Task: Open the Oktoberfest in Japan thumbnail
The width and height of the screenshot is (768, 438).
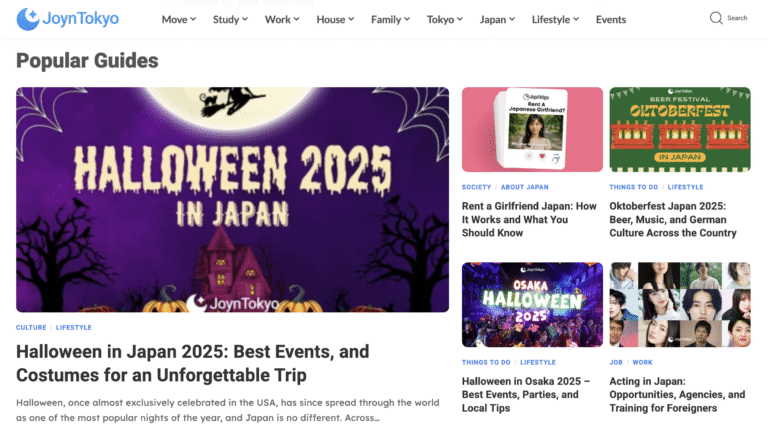Action: click(x=680, y=129)
